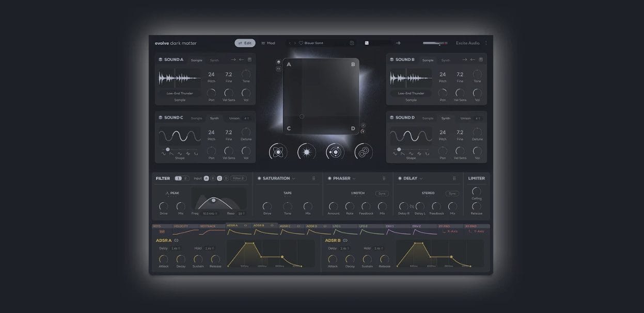This screenshot has height=313, width=644.
Task: Click the save icon in Sound A header
Action: click(249, 60)
